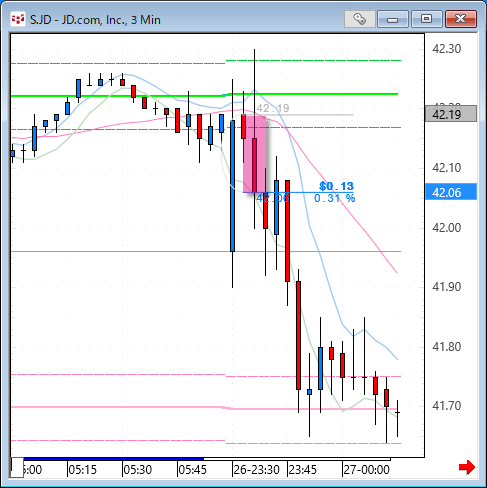Click the gray 42.19 price label on axis

click(x=451, y=114)
